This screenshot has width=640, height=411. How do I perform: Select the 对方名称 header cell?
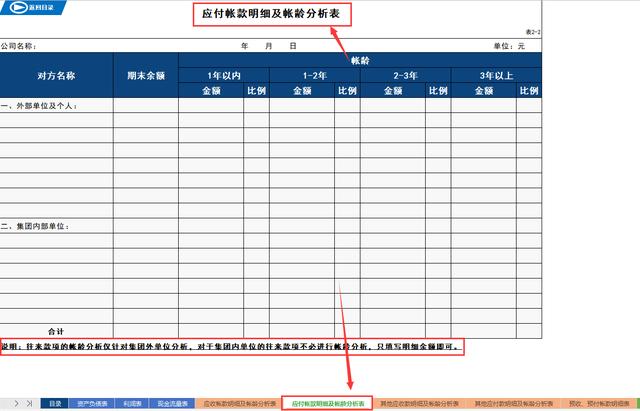pyautogui.click(x=56, y=76)
